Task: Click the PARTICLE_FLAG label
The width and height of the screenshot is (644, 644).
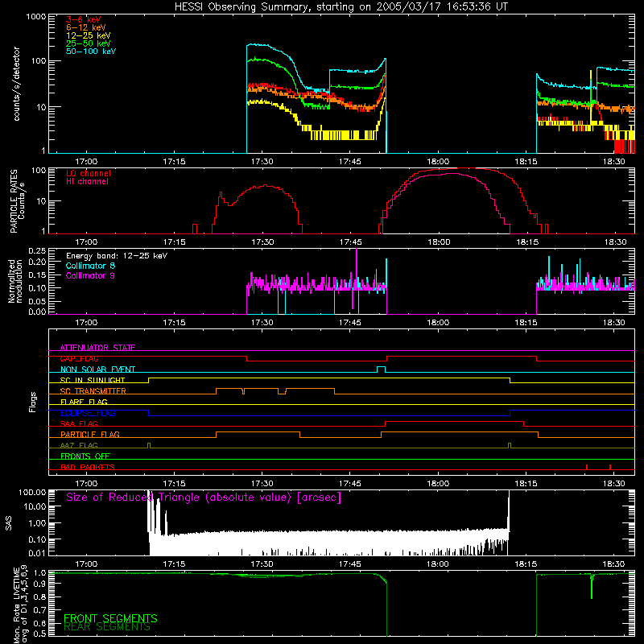Action: (90, 435)
